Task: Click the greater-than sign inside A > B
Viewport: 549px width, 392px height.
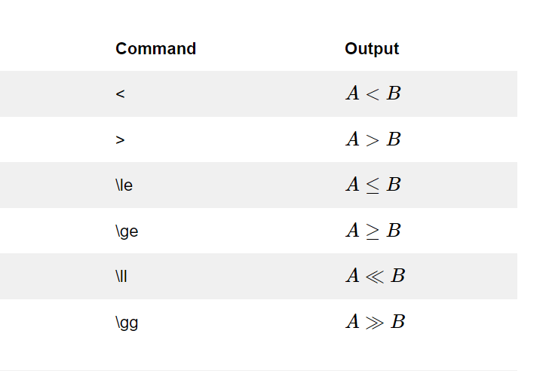Action: coord(373,140)
